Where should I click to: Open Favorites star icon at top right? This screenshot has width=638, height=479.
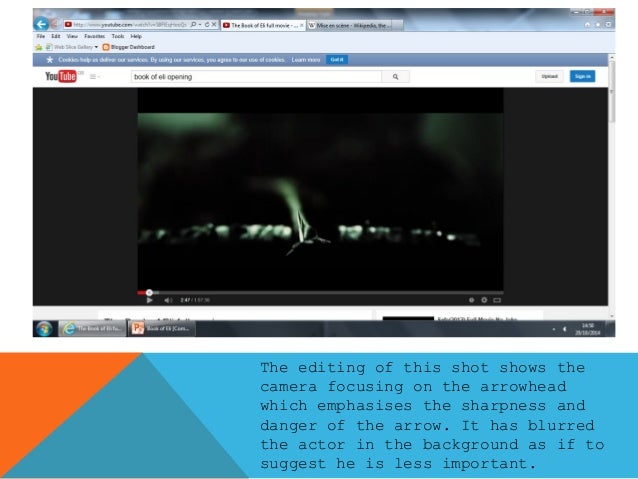[598, 25]
